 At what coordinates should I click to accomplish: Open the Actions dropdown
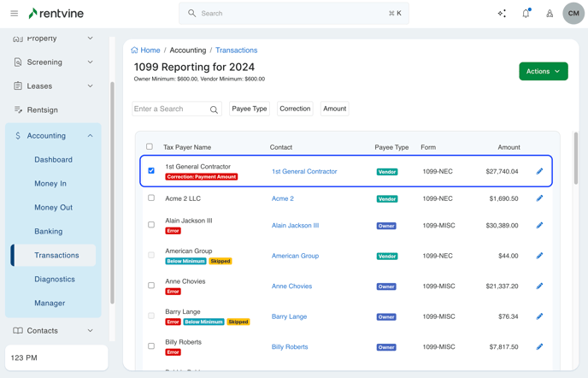pyautogui.click(x=543, y=72)
